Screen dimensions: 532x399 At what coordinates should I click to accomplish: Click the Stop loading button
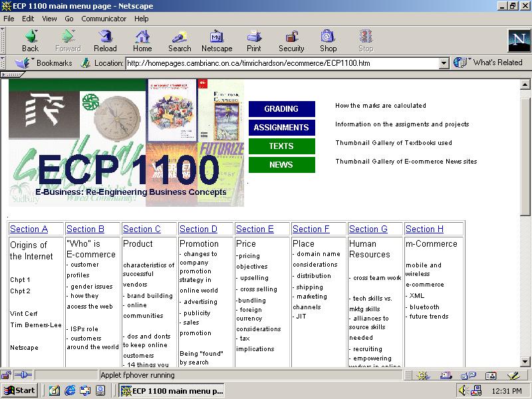click(366, 41)
